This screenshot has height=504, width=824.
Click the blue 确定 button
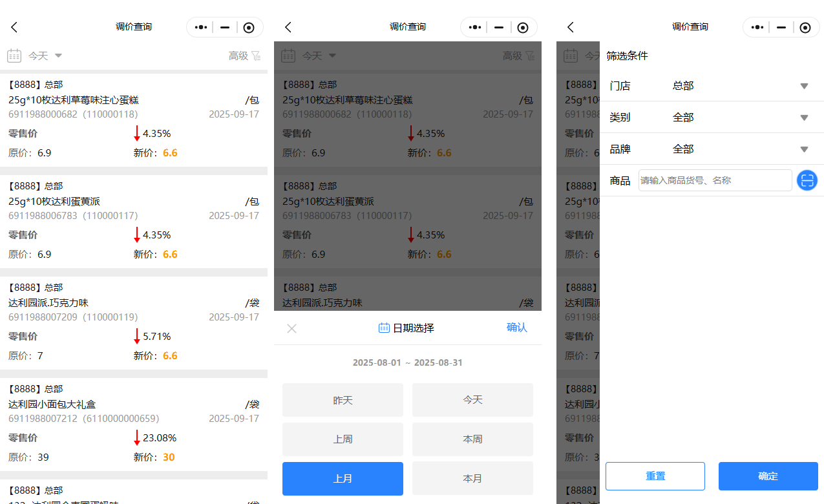768,476
